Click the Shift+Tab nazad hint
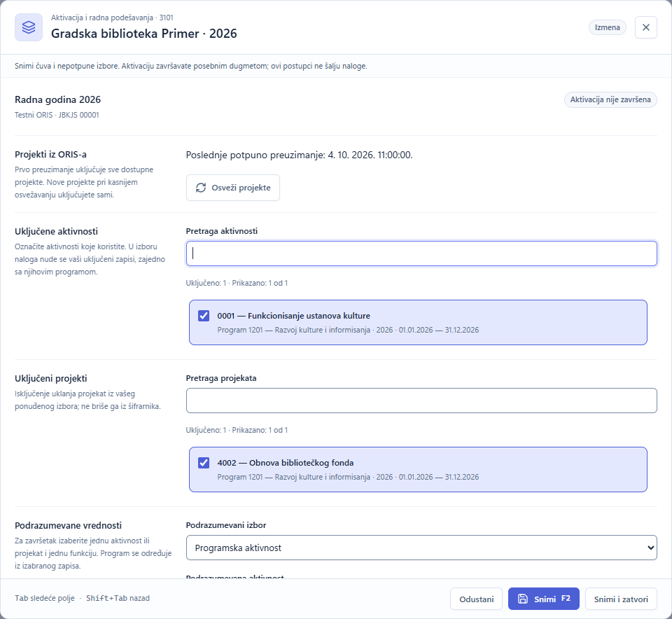672x619 pixels. [x=118, y=599]
